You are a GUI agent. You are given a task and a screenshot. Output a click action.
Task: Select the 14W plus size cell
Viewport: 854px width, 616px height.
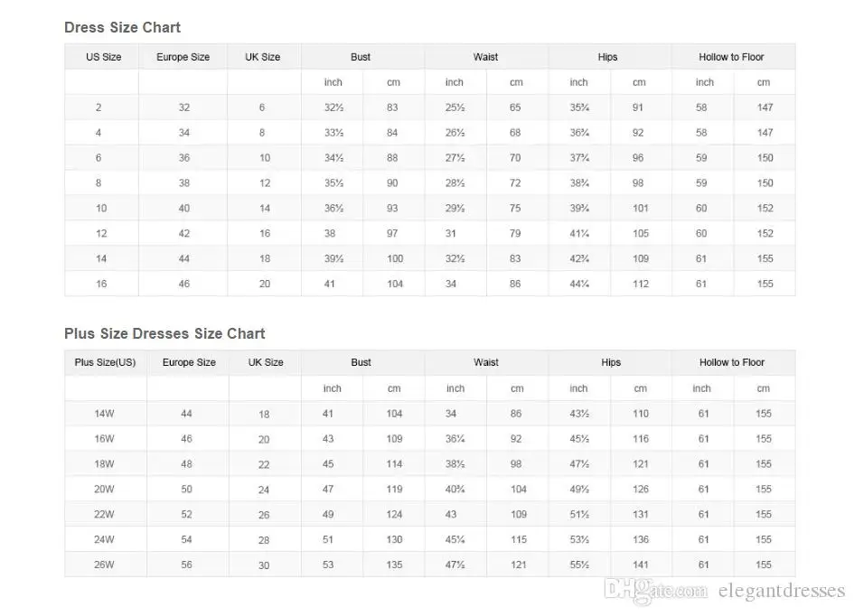point(105,414)
